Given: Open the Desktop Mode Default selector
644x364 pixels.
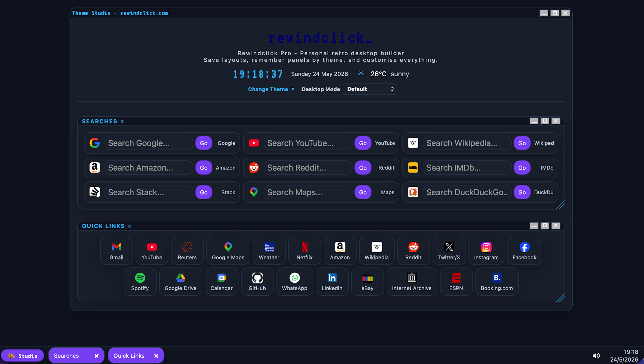Looking at the screenshot, I should (x=370, y=89).
